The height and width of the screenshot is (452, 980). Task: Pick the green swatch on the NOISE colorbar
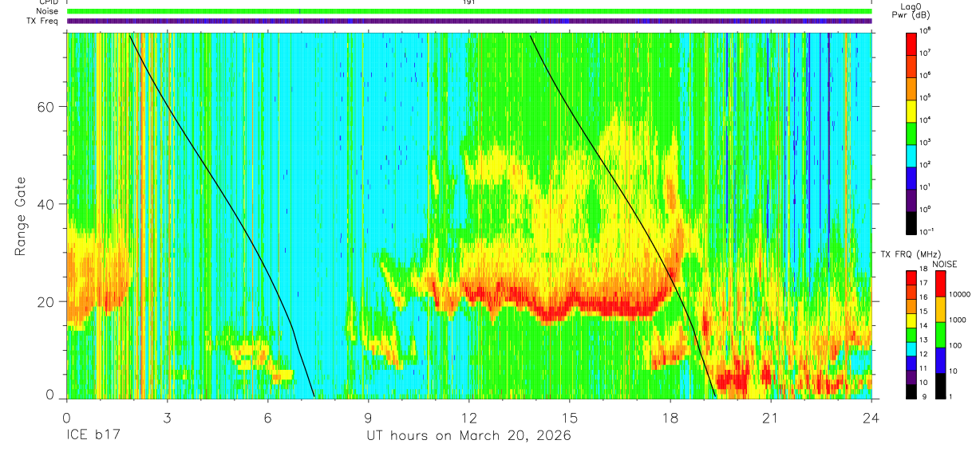tap(942, 335)
